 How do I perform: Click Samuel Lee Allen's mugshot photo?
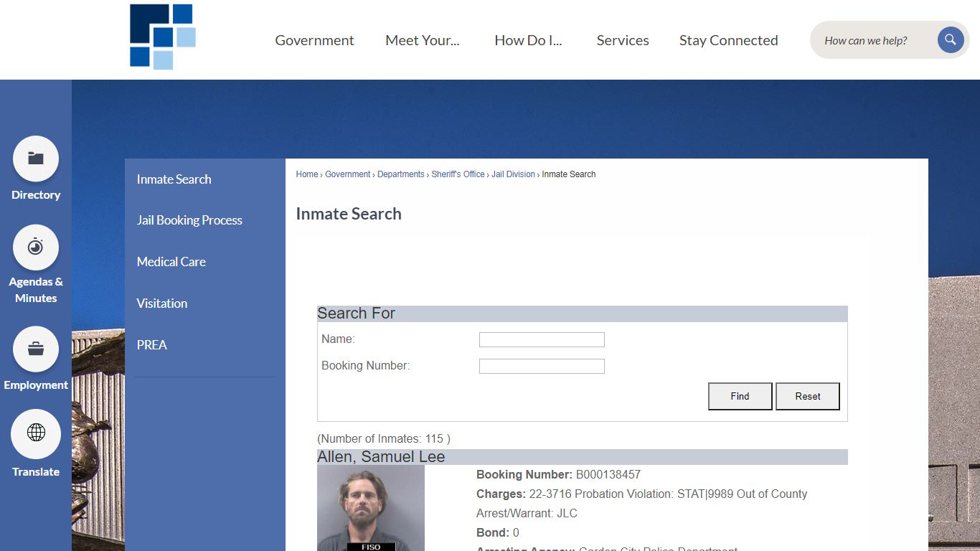click(371, 508)
